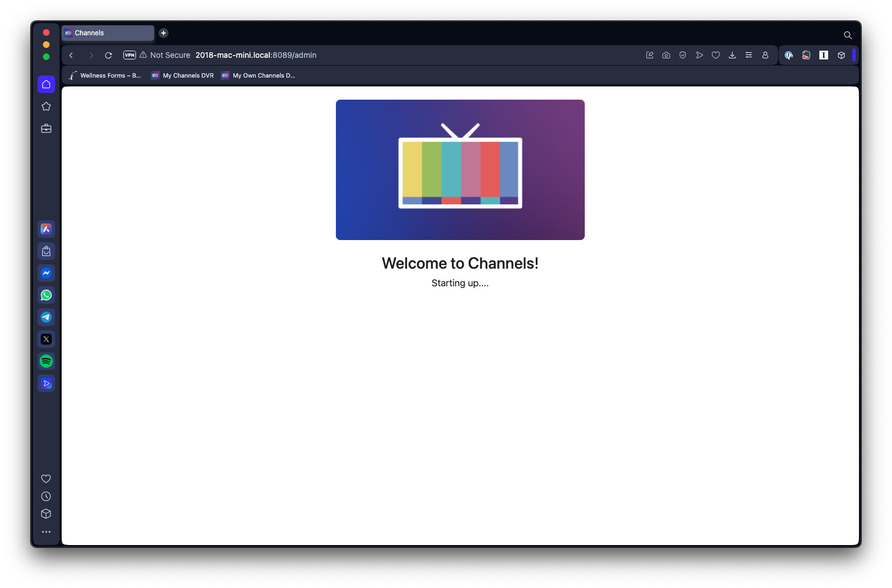Image resolution: width=892 pixels, height=588 pixels.
Task: Open the downloads icon in the toolbar
Action: pos(732,55)
